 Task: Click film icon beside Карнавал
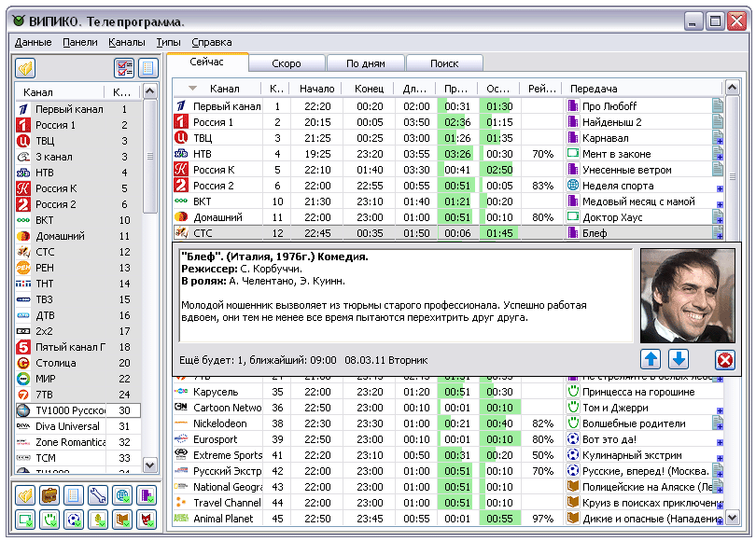point(573,138)
